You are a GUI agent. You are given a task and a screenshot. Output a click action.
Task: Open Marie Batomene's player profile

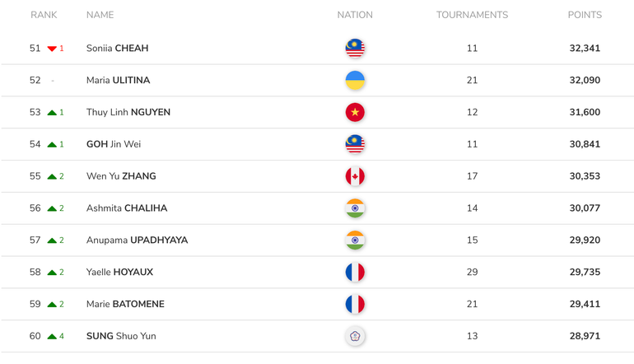(x=125, y=305)
